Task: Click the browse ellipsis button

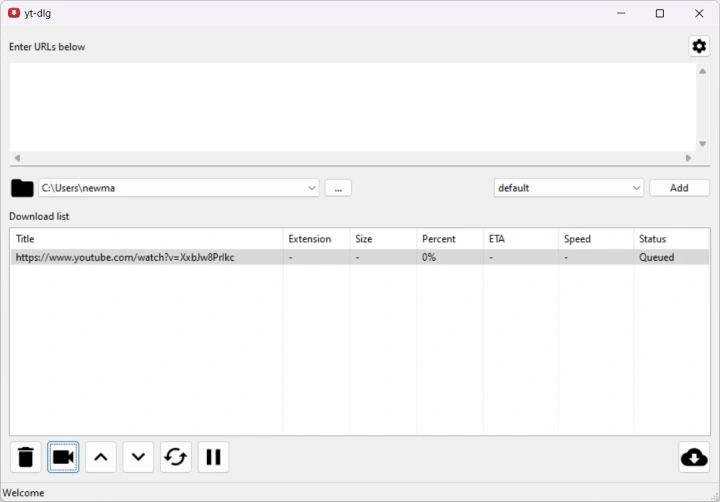Action: [338, 188]
